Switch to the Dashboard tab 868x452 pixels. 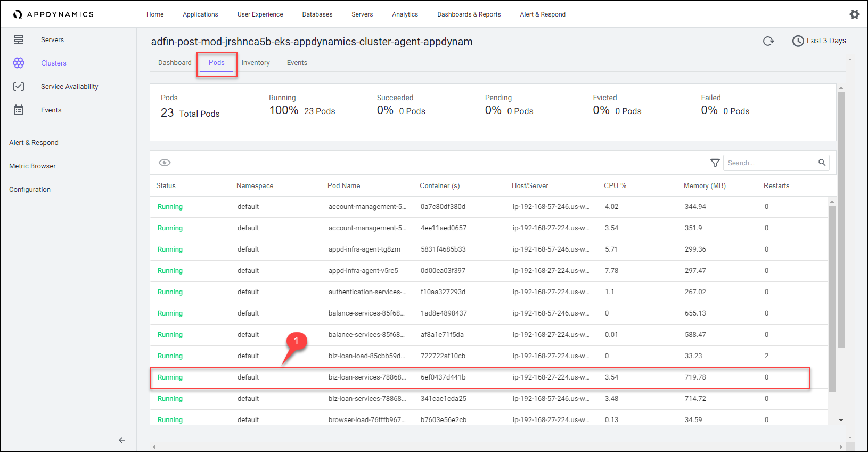click(x=175, y=63)
